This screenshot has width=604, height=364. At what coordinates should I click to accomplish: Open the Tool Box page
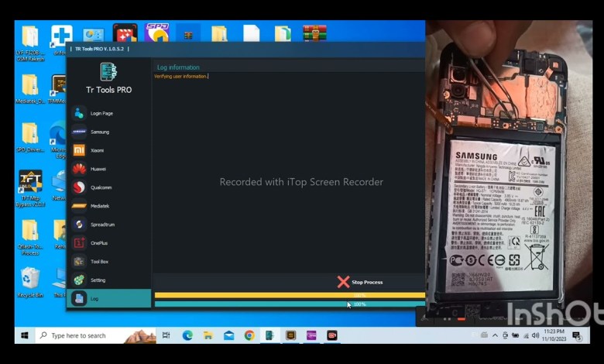click(98, 262)
